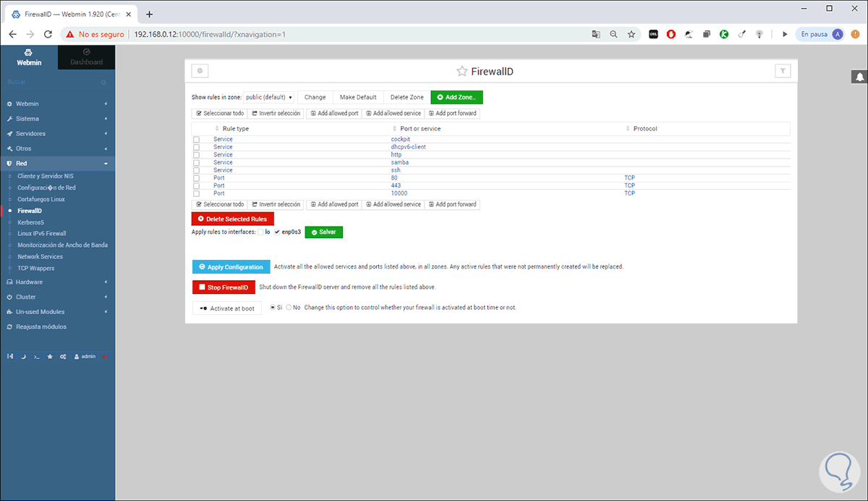
Task: Open Network Services in sidebar
Action: tap(41, 257)
